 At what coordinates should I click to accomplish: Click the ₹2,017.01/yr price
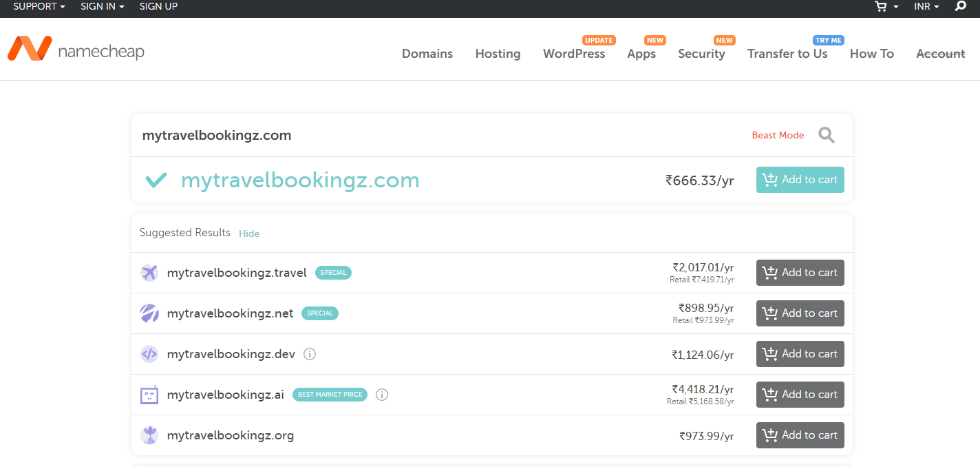703,267
